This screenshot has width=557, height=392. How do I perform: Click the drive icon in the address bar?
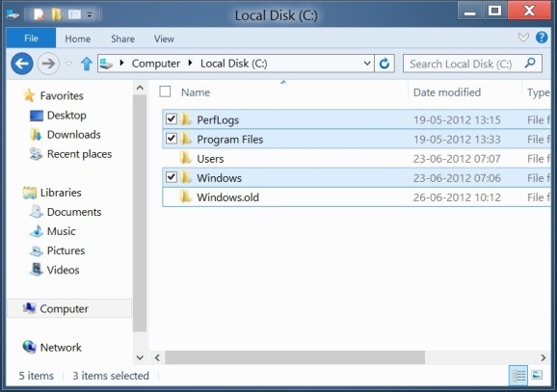(x=106, y=64)
